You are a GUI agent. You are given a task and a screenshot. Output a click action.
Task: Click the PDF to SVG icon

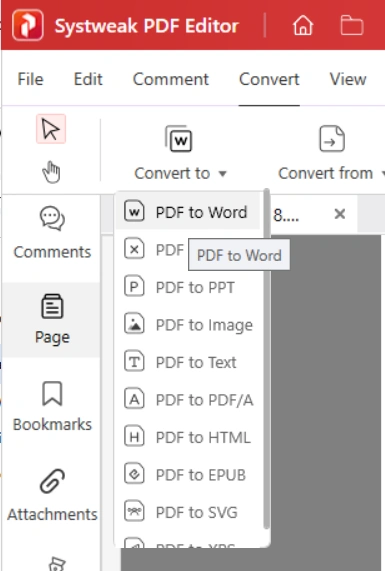pyautogui.click(x=134, y=512)
